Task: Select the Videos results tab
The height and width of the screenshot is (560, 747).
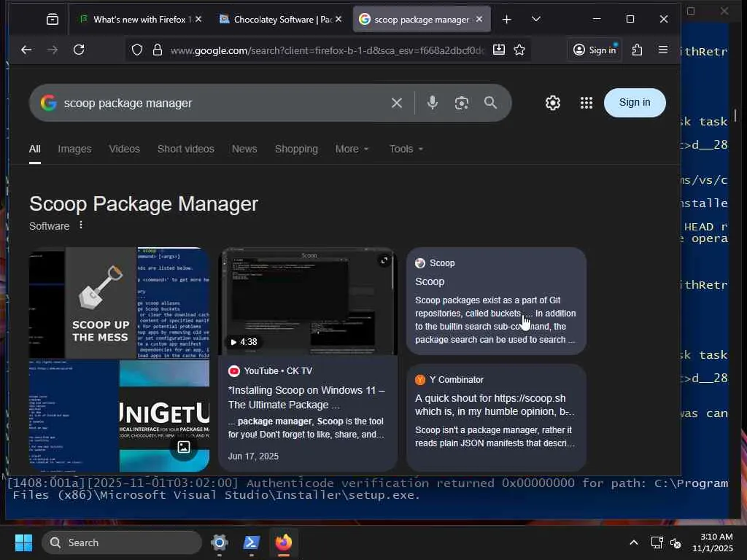Action: (124, 149)
